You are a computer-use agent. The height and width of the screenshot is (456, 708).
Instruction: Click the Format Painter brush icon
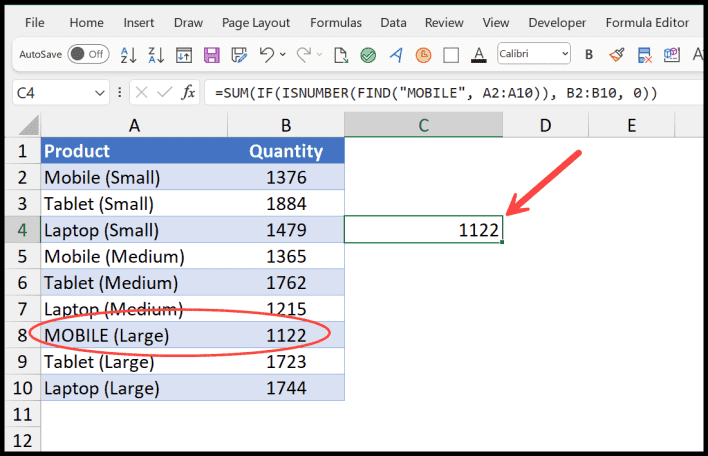click(x=617, y=55)
